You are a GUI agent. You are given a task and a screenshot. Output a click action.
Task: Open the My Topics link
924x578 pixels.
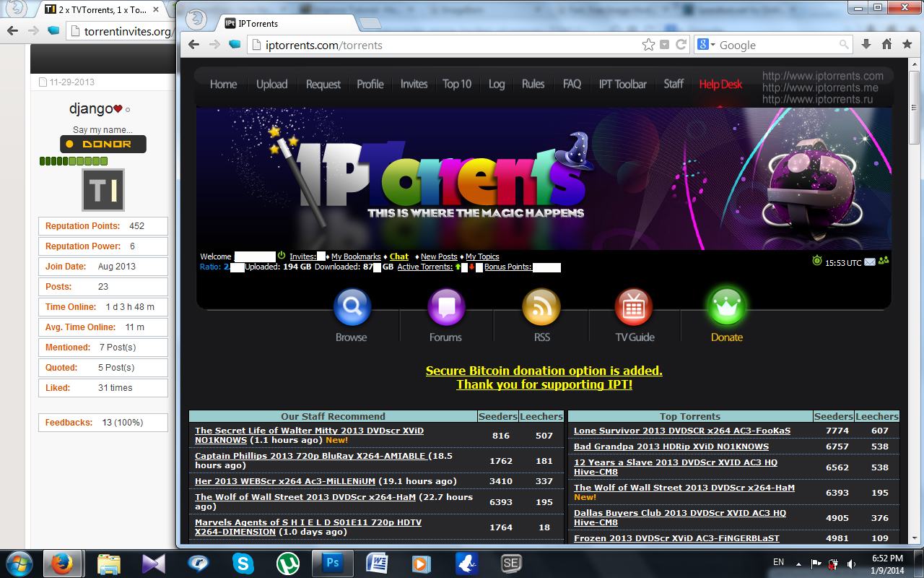click(482, 256)
